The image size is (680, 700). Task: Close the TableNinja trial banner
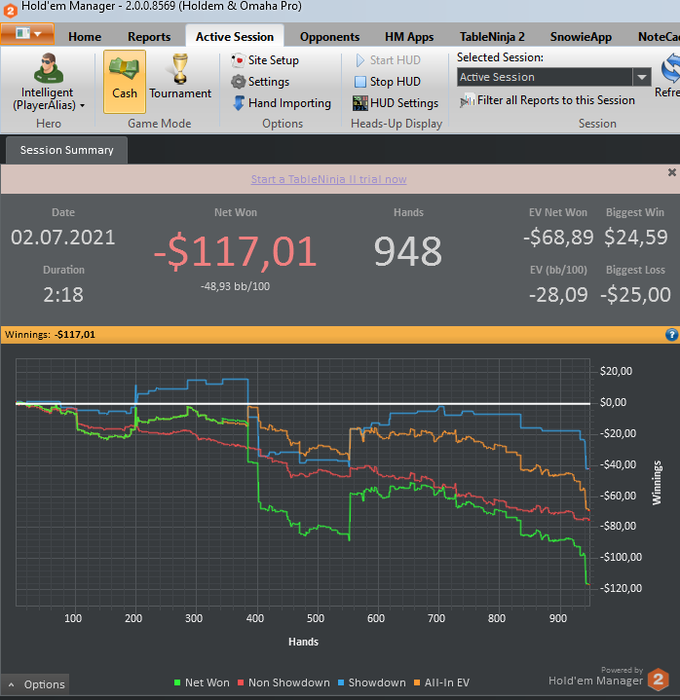pos(672,172)
